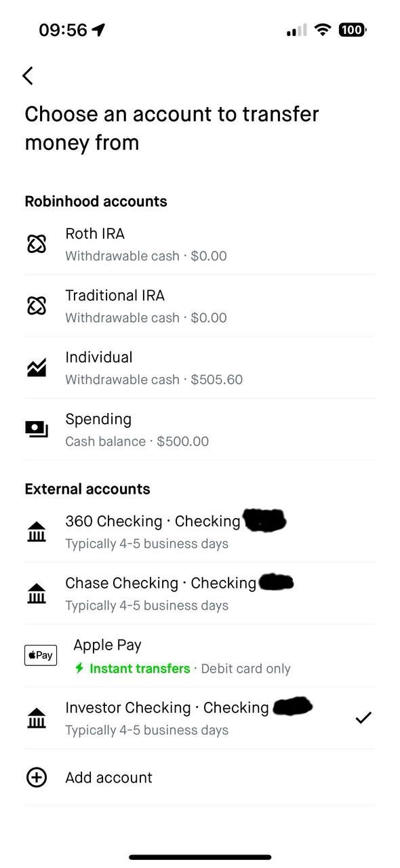The width and height of the screenshot is (400, 868).
Task: Tap the 360 Checking bank icon
Action: [x=37, y=532]
